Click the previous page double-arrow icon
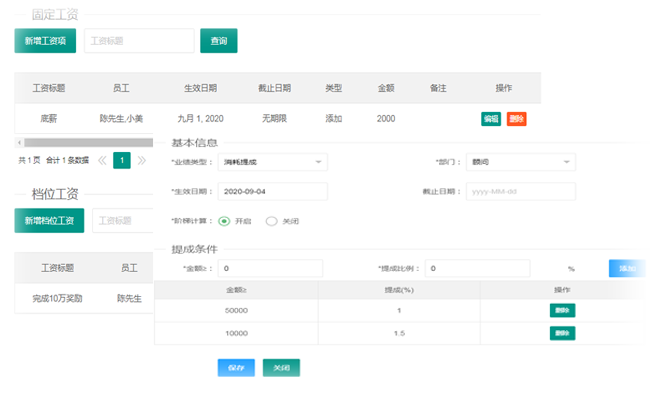The height and width of the screenshot is (400, 650). pos(102,160)
